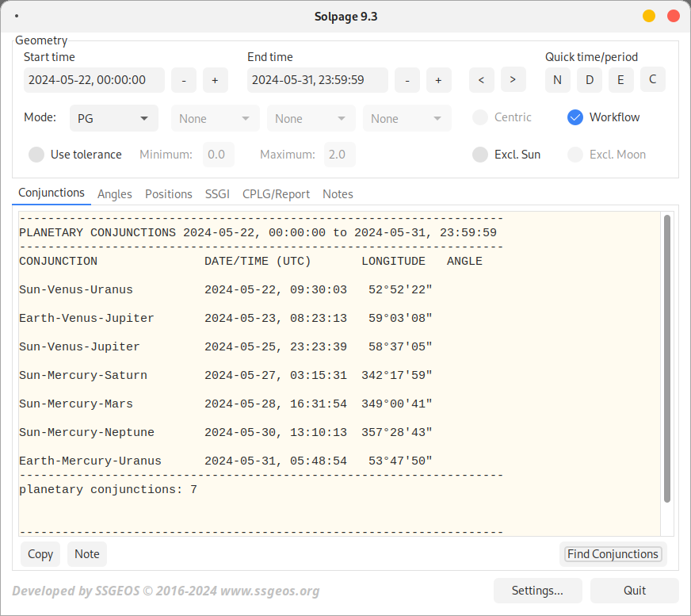The width and height of the screenshot is (691, 616).
Task: Click the Sun-Mercury-Neptune row
Action: coord(226,433)
